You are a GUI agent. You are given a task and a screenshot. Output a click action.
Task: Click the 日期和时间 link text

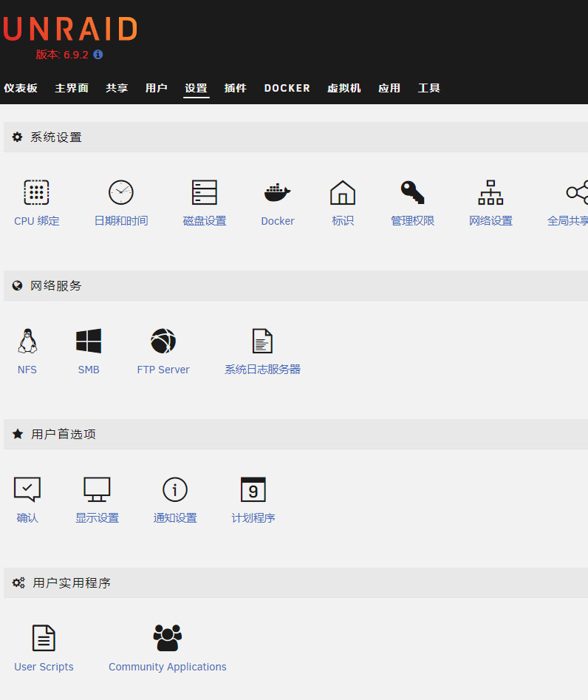121,221
